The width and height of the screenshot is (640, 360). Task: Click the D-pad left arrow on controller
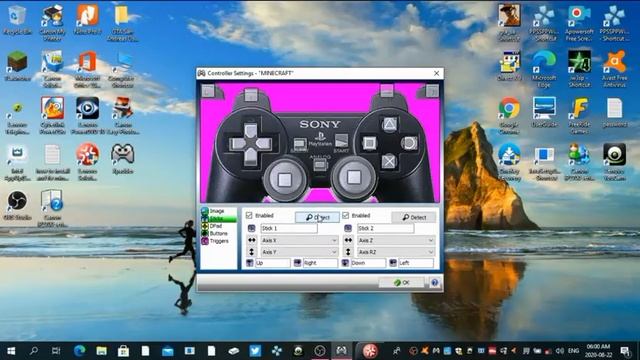pos(237,144)
